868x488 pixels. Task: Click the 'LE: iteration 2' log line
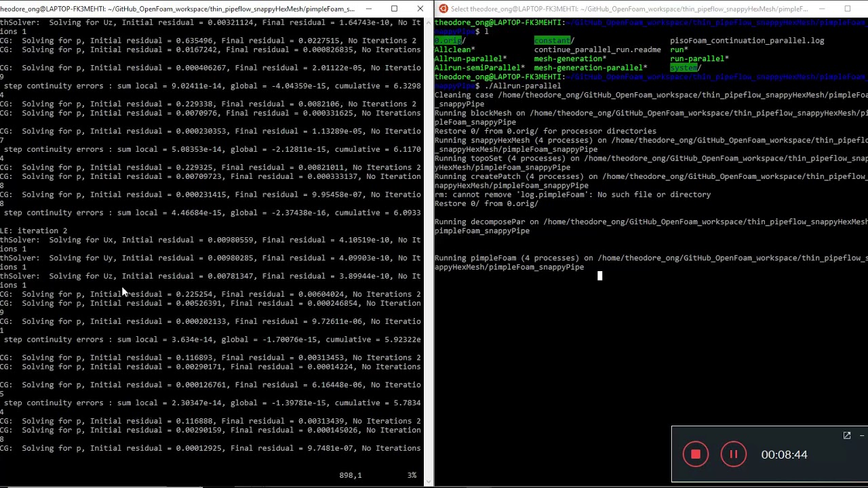pyautogui.click(x=34, y=230)
